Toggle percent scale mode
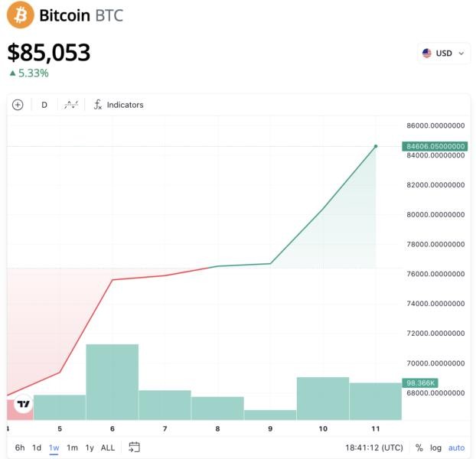 [419, 448]
